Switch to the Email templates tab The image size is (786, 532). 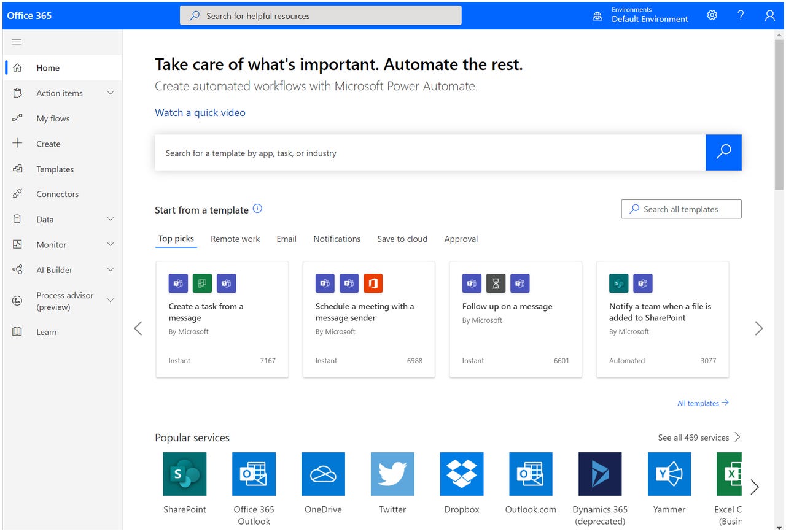(x=286, y=239)
